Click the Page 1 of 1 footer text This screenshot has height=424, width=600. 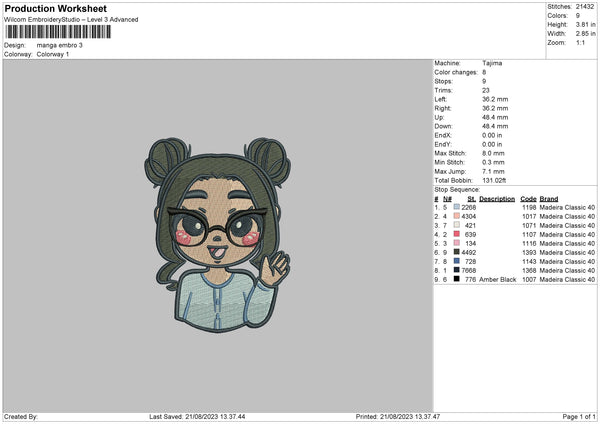(579, 416)
